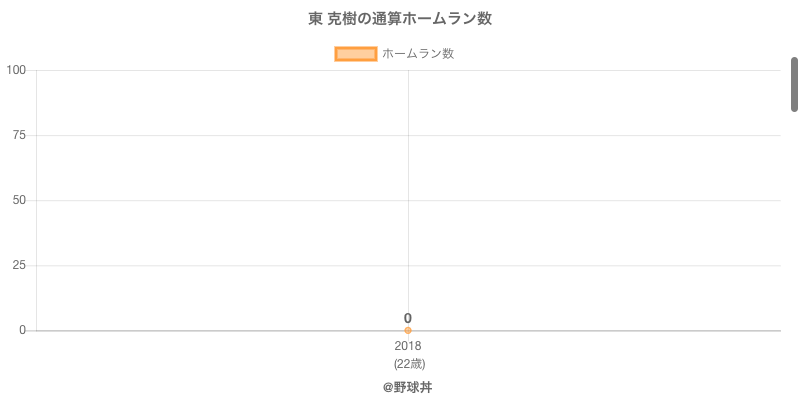This screenshot has width=800, height=400.
Task: Click the orange ホームラン数 legend swatch
Action: click(x=355, y=54)
